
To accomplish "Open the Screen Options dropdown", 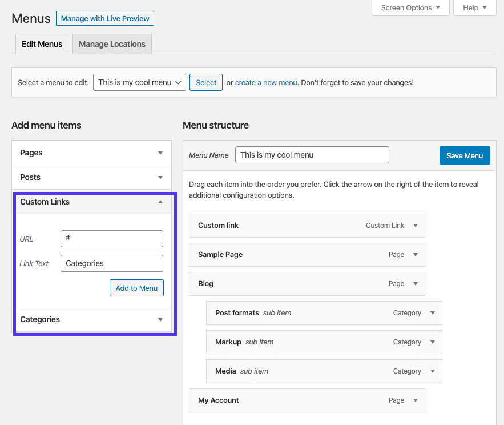I will (411, 8).
